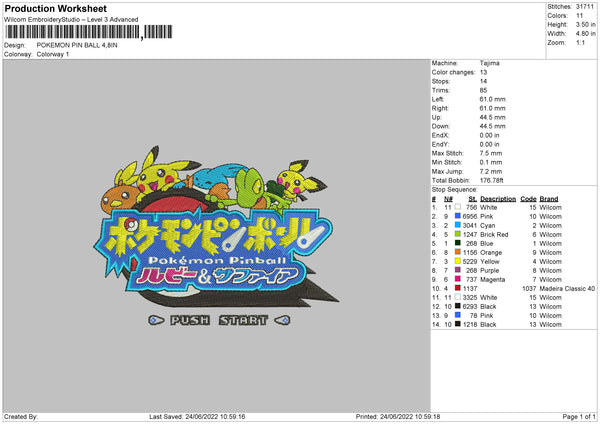Image resolution: width=600 pixels, height=424 pixels.
Task: Select the black swatch in stop 12
Action: [457, 306]
